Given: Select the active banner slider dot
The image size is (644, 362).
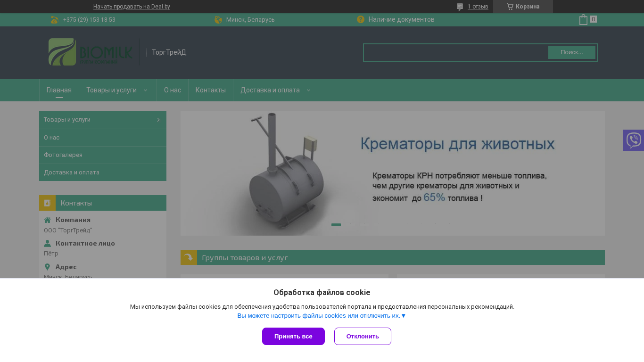Looking at the screenshot, I should pos(336,225).
